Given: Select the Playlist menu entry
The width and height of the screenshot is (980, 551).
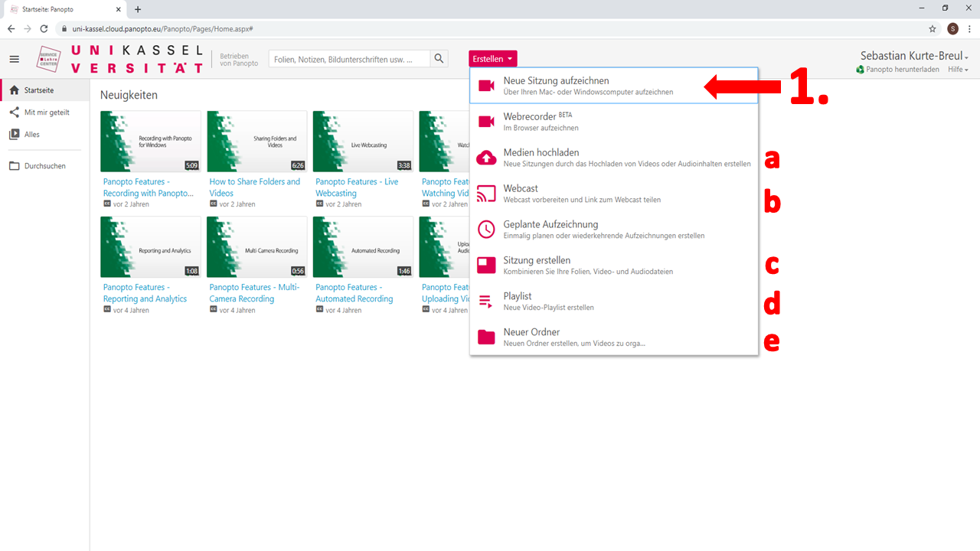Looking at the screenshot, I should (x=614, y=301).
